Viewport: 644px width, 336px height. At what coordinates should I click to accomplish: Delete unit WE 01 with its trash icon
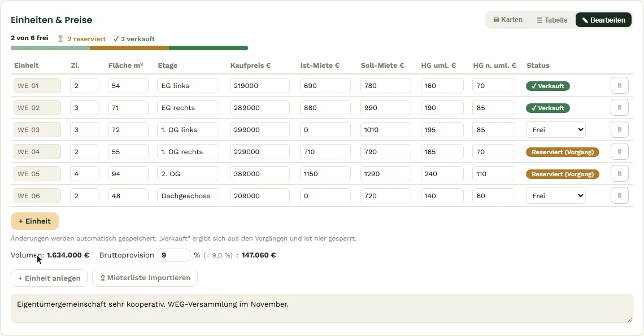(x=619, y=85)
